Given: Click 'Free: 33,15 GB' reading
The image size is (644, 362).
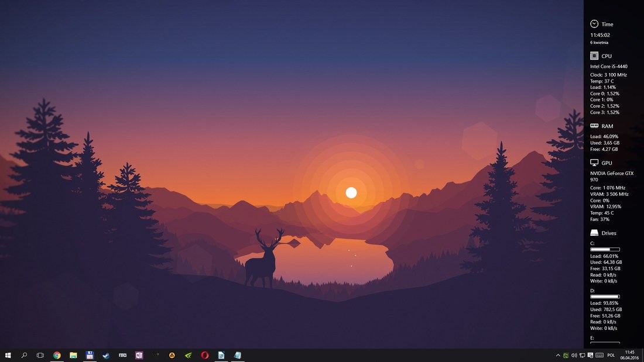Looking at the screenshot, I should pyautogui.click(x=605, y=269).
